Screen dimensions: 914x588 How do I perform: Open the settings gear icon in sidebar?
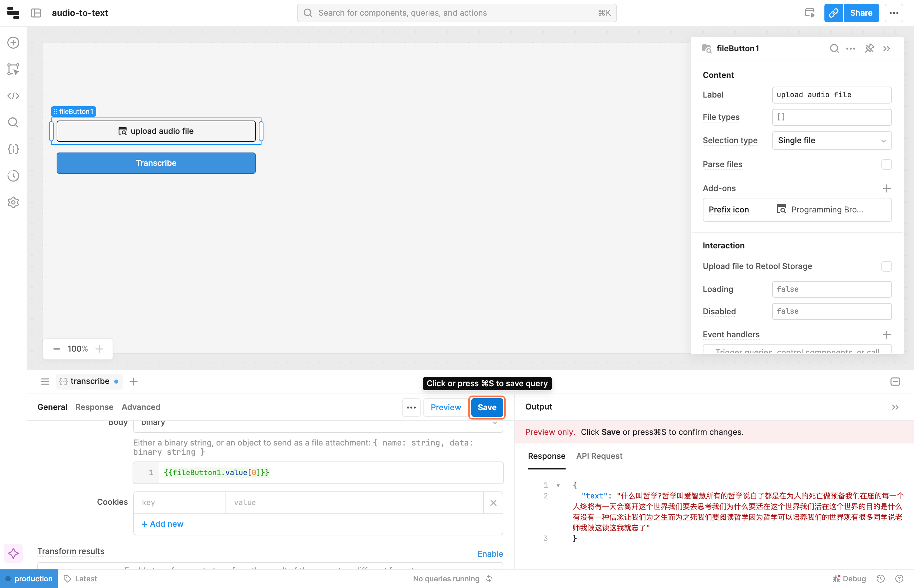(x=13, y=202)
